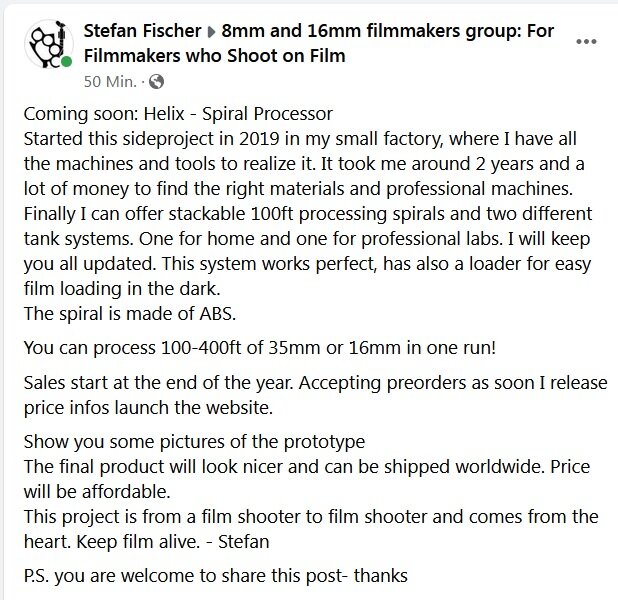Click the 'film loading in the dark.' line
This screenshot has width=618, height=600.
[122, 289]
